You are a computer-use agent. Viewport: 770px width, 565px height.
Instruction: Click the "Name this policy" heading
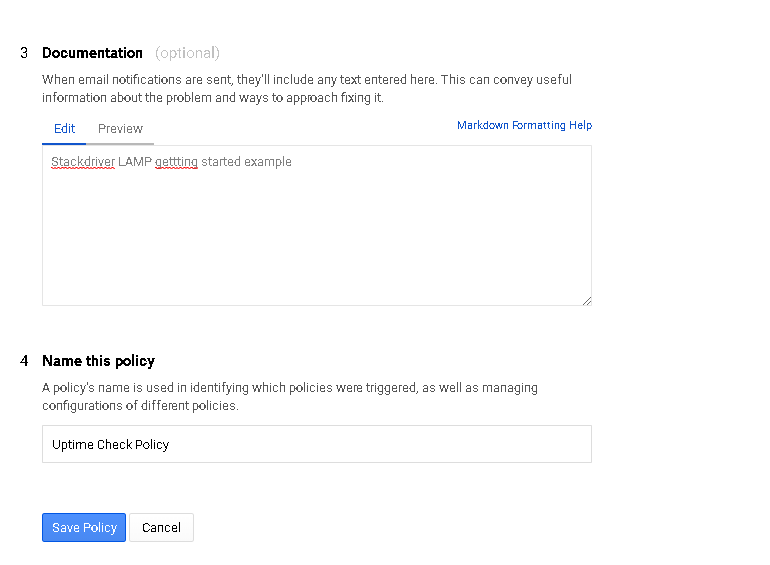tap(98, 361)
